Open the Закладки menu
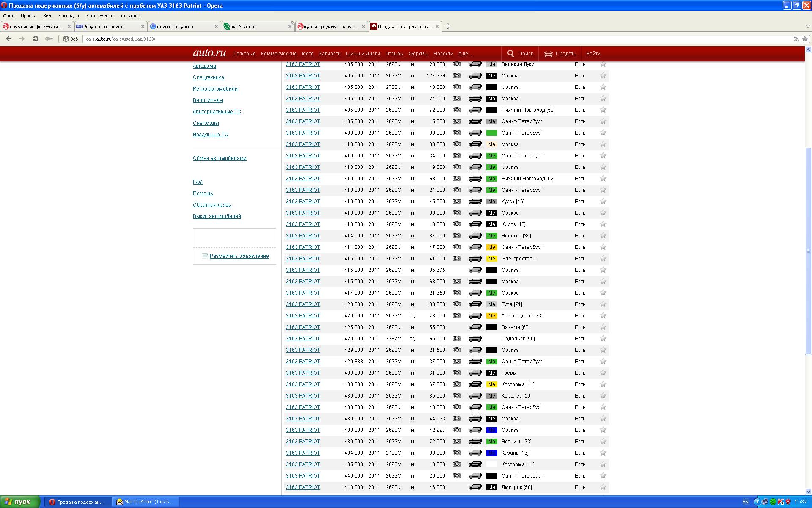Image resolution: width=812 pixels, height=508 pixels. (68, 16)
